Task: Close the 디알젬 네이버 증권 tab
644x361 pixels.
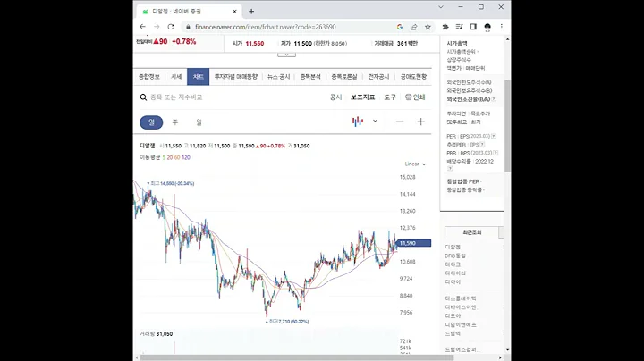Action: 234,12
